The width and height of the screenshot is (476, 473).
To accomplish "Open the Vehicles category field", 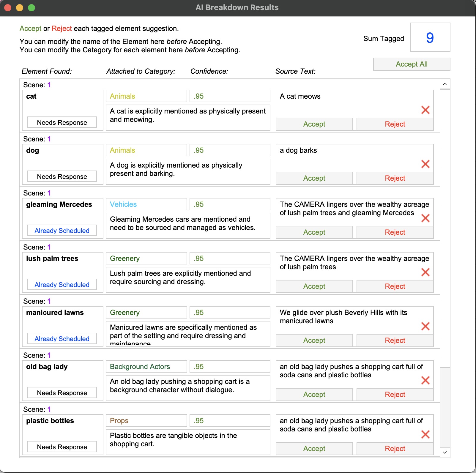I will click(146, 204).
